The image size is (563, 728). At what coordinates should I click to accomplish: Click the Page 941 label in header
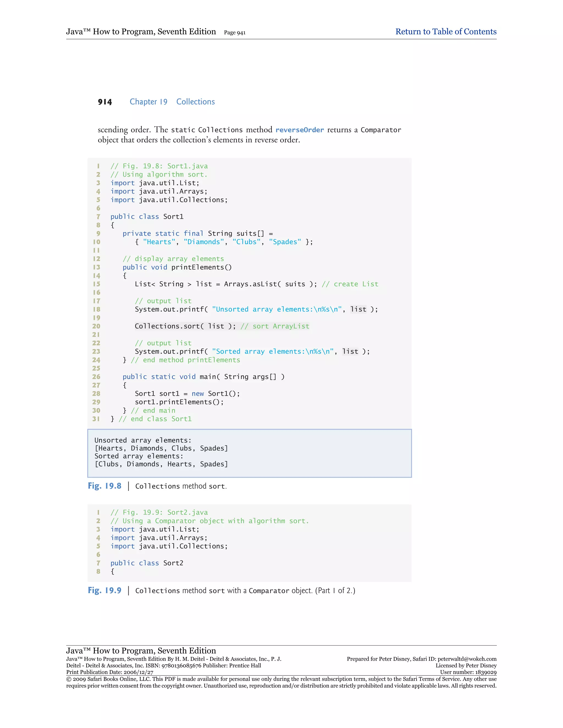(x=234, y=33)
